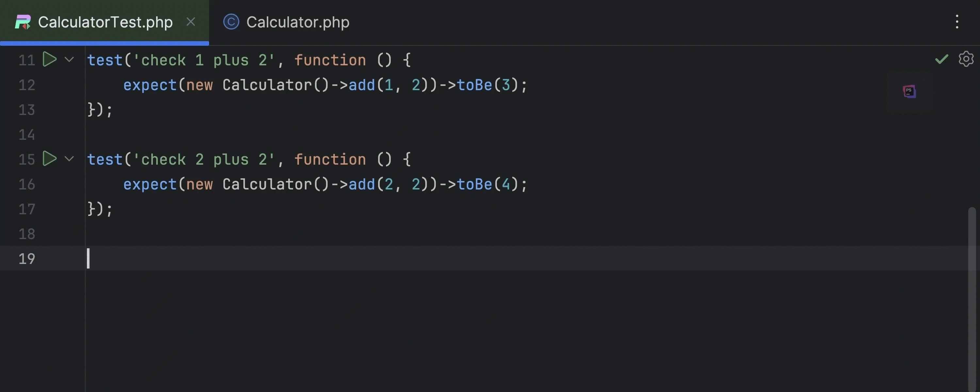Open the editor settings gear icon
Image resolution: width=980 pixels, height=392 pixels.
[x=966, y=59]
